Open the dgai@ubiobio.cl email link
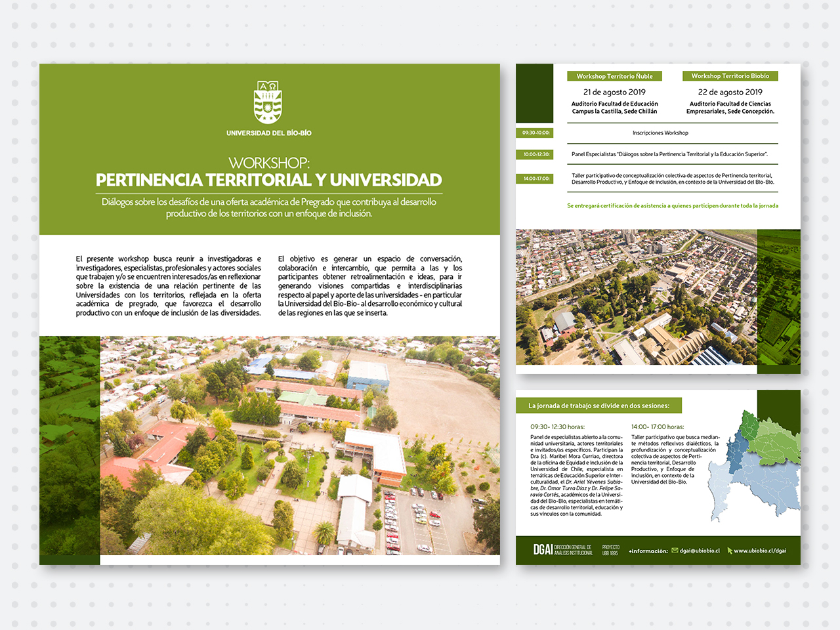The image size is (840, 630). click(x=700, y=551)
